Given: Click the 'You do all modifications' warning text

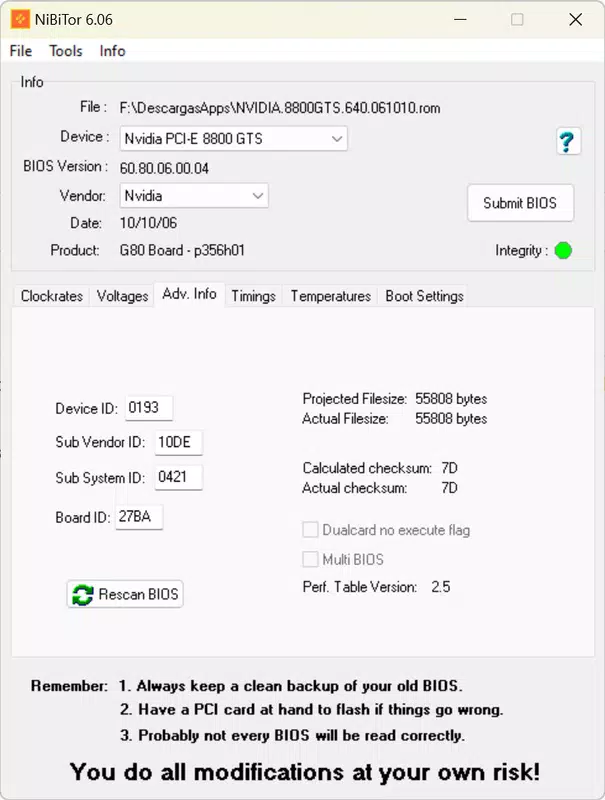Looking at the screenshot, I should pos(305,772).
